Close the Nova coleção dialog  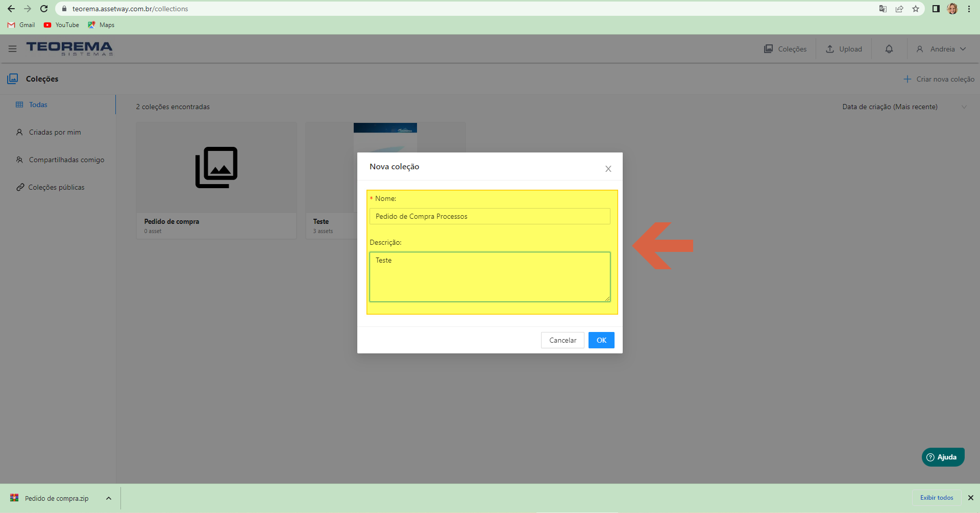(x=608, y=169)
